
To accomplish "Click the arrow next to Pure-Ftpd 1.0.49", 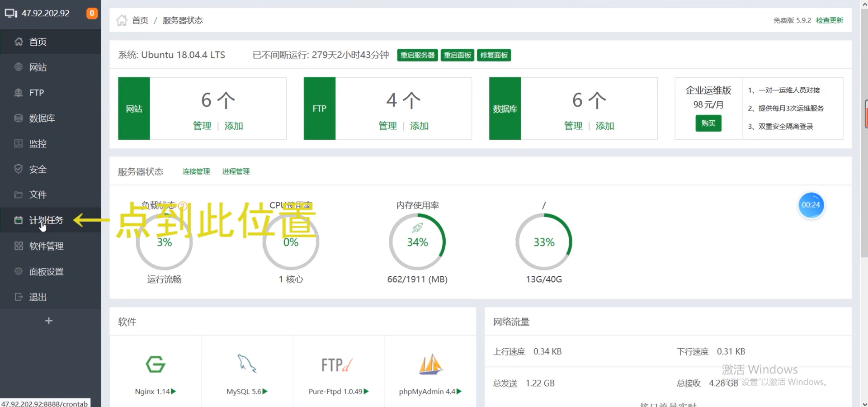I will [x=366, y=391].
